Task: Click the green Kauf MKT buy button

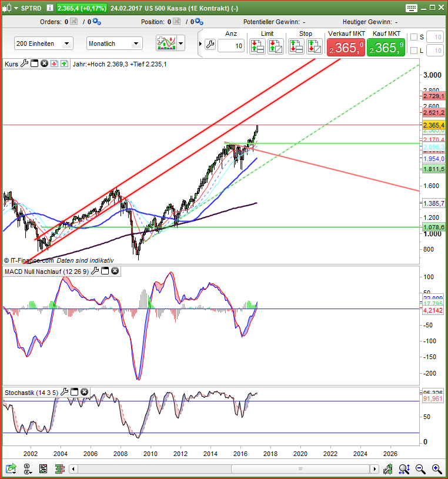Action: [386, 47]
